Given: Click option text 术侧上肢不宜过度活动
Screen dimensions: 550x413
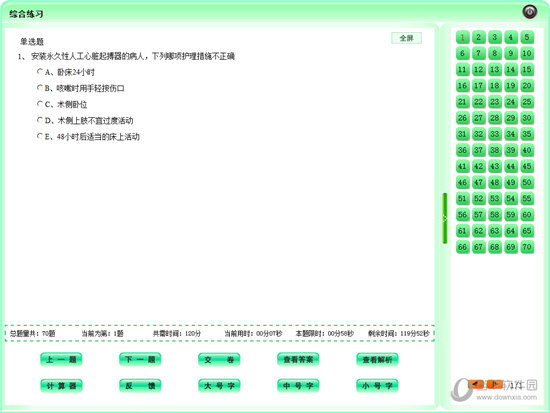Looking at the screenshot, I should [x=95, y=121].
